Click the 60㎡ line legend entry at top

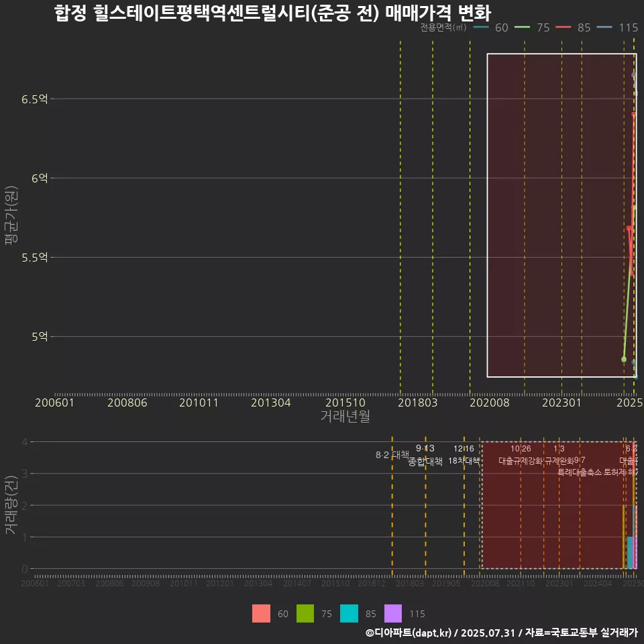pos(491,28)
